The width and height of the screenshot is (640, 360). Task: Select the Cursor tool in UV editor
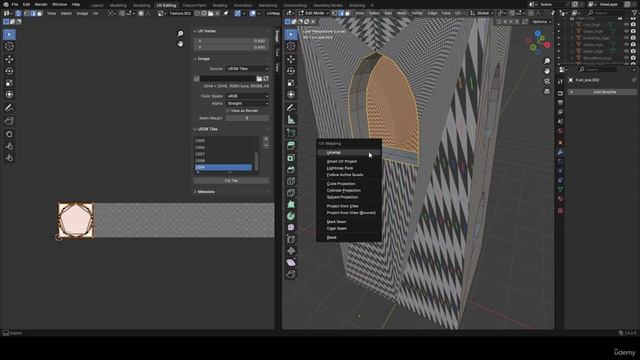pos(9,47)
